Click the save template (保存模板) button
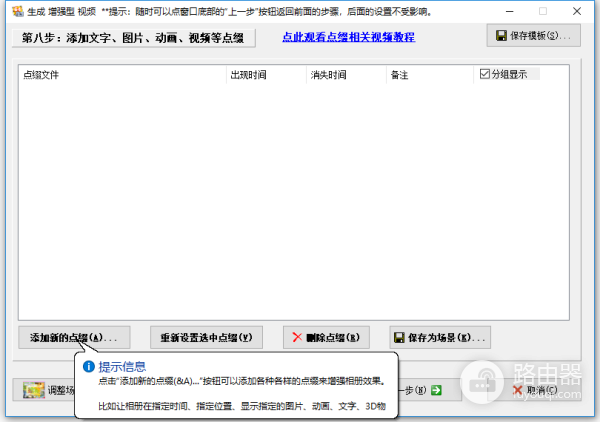The width and height of the screenshot is (600, 422). pyautogui.click(x=533, y=36)
